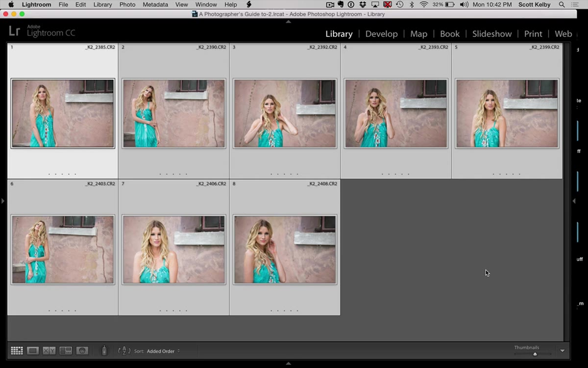This screenshot has width=588, height=368.
Task: Open the script menu icon after Help
Action: 249,4
